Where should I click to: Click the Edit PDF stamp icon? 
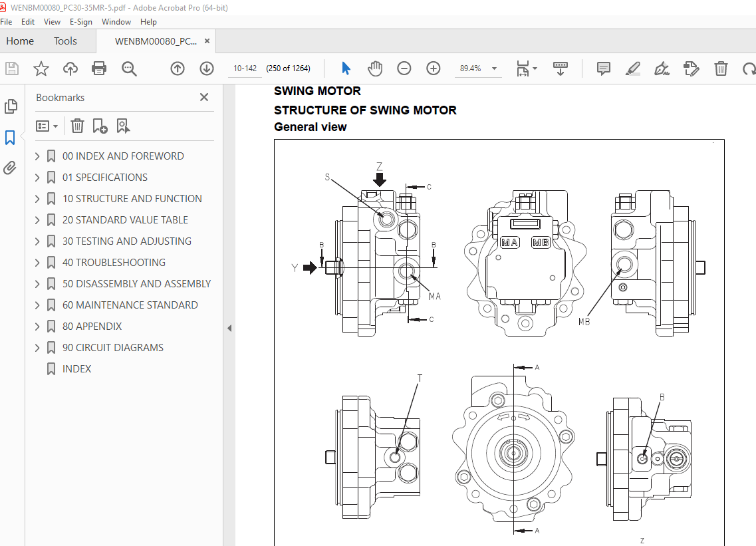(x=691, y=68)
